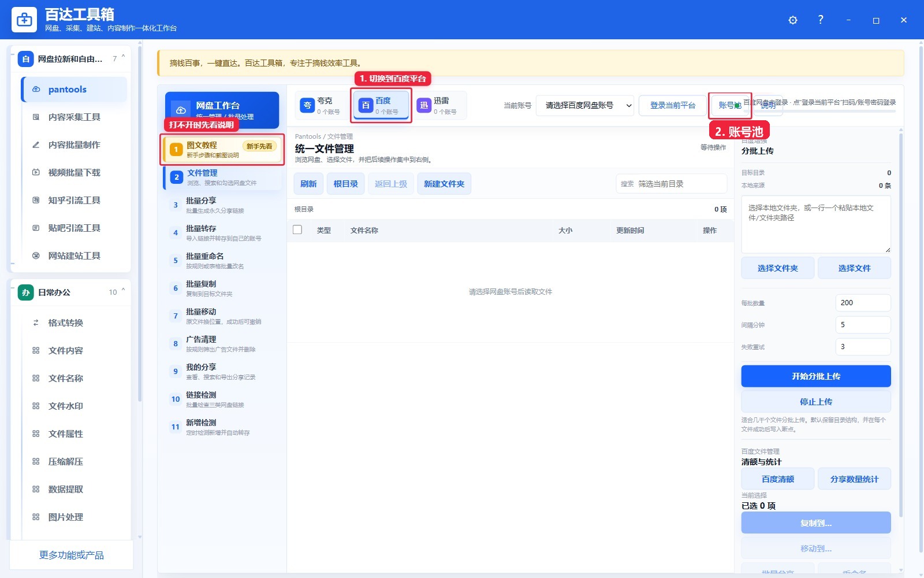Open 批量移动 step 7
This screenshot has height=578, width=924.
(x=223, y=316)
